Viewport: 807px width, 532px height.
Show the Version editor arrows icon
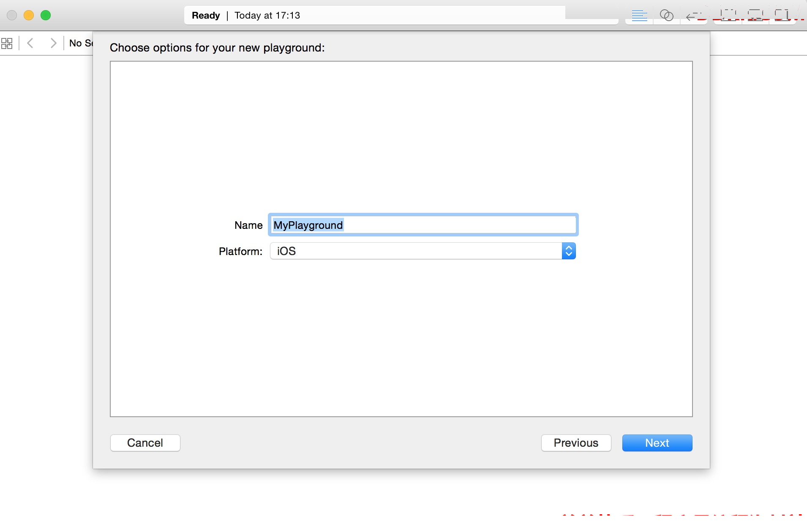(x=694, y=16)
